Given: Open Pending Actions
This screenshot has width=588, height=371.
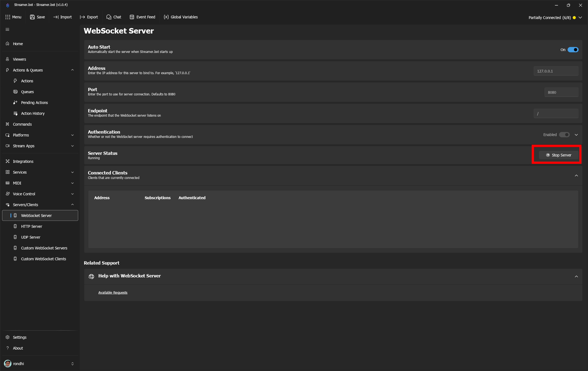Looking at the screenshot, I should pyautogui.click(x=40, y=102).
